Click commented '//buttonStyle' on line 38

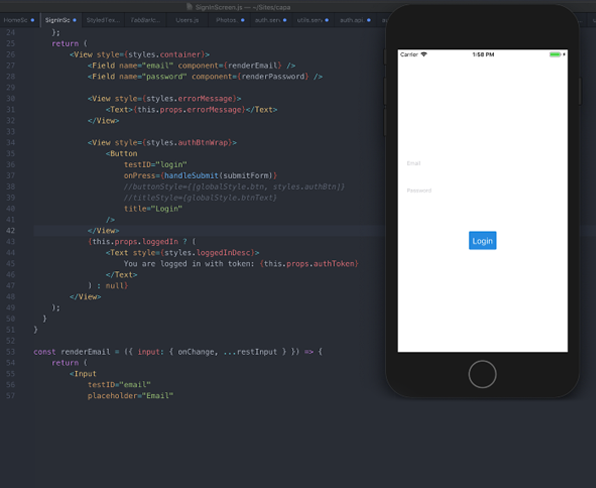(x=153, y=187)
